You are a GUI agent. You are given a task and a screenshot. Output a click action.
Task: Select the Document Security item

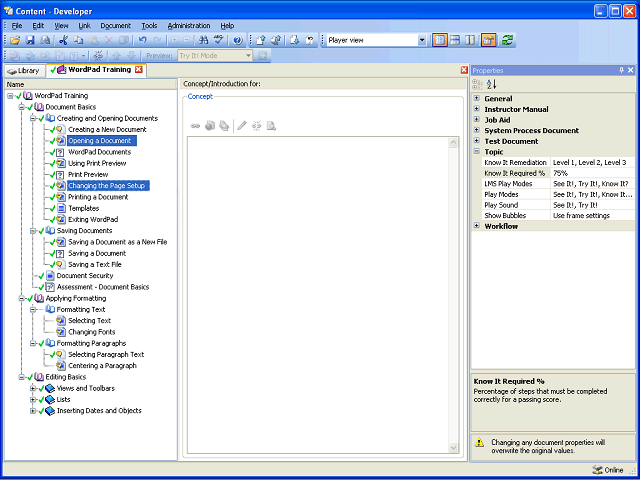85,276
